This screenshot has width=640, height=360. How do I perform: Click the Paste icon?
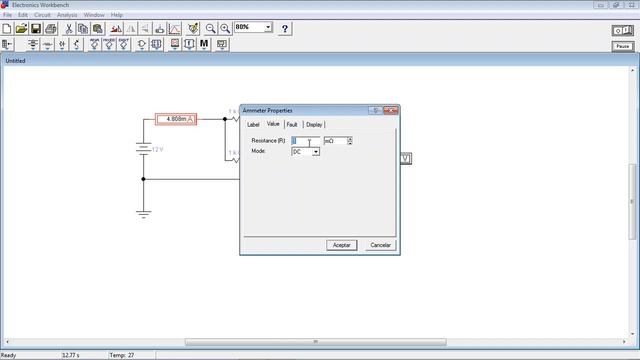(x=98, y=29)
